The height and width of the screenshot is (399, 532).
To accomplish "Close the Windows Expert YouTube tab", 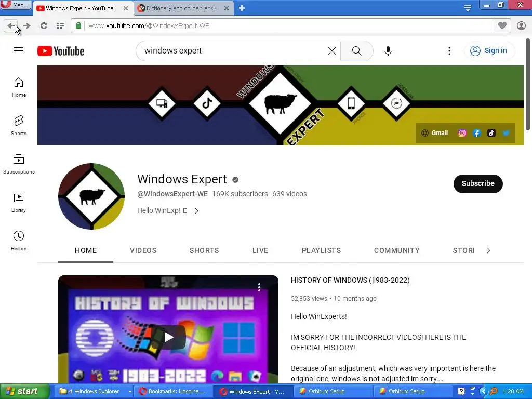I will pyautogui.click(x=126, y=8).
